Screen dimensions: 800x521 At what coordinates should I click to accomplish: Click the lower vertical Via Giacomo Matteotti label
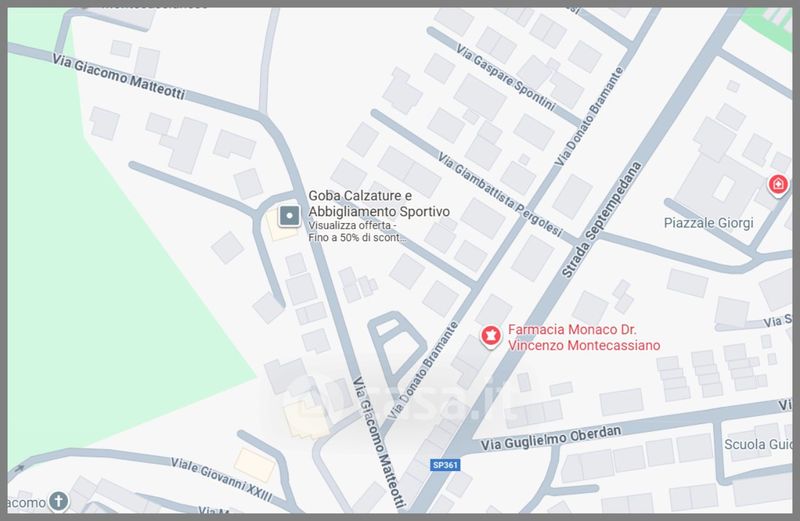point(380,443)
